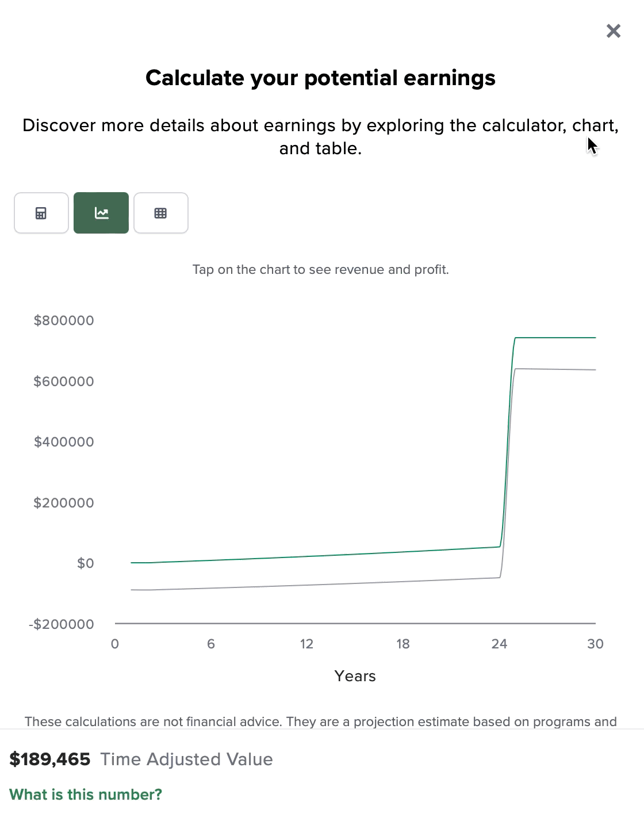Tap the gray profit line plateau
This screenshot has width=644, height=817.
[555, 369]
